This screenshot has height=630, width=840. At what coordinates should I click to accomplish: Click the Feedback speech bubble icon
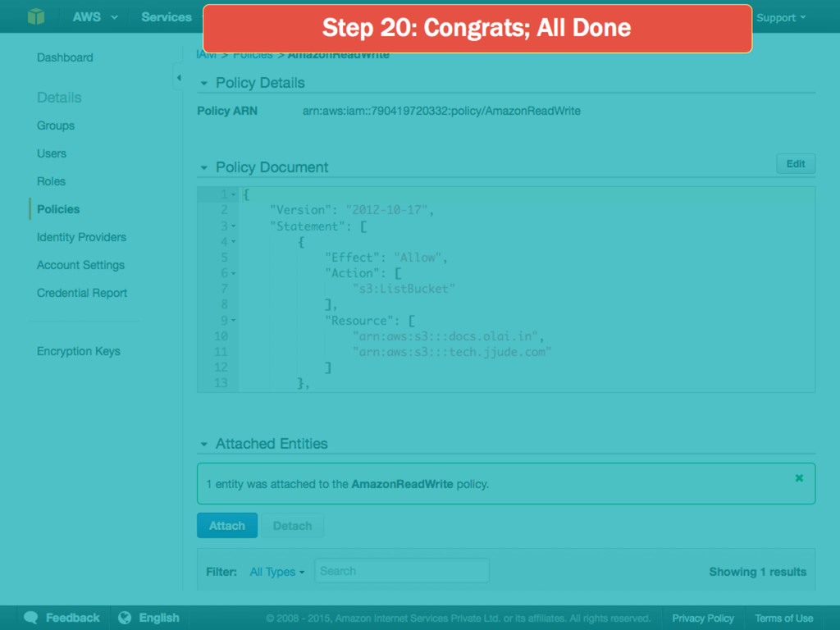point(30,618)
